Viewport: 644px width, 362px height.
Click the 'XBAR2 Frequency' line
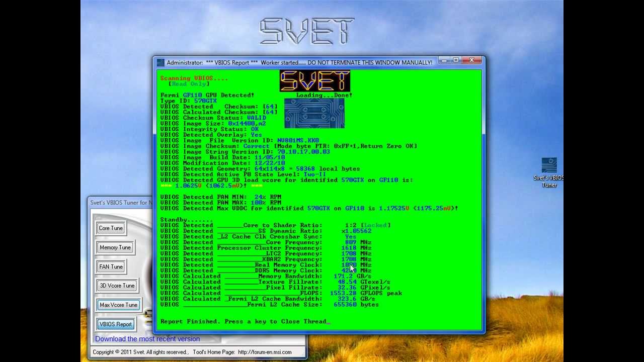pyautogui.click(x=266, y=259)
